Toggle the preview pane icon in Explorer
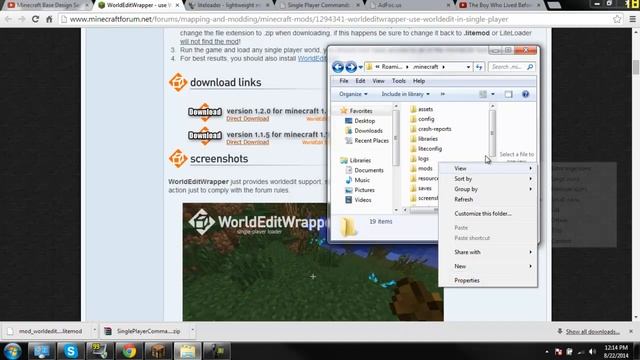 click(x=508, y=94)
